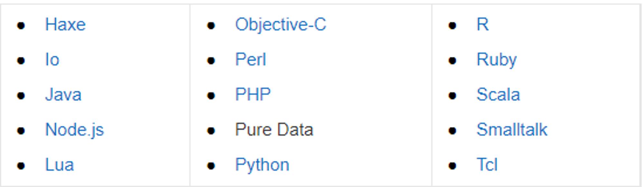Open the Haxe link
This screenshot has width=644, height=187.
click(65, 24)
